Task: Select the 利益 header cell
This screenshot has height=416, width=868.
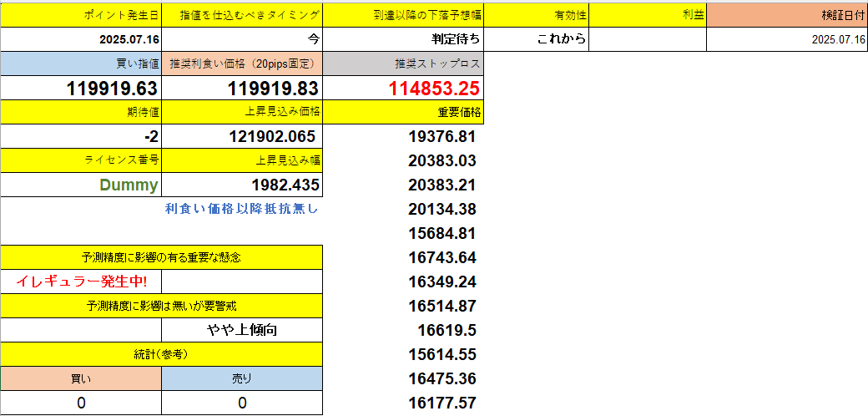Action: [x=648, y=16]
